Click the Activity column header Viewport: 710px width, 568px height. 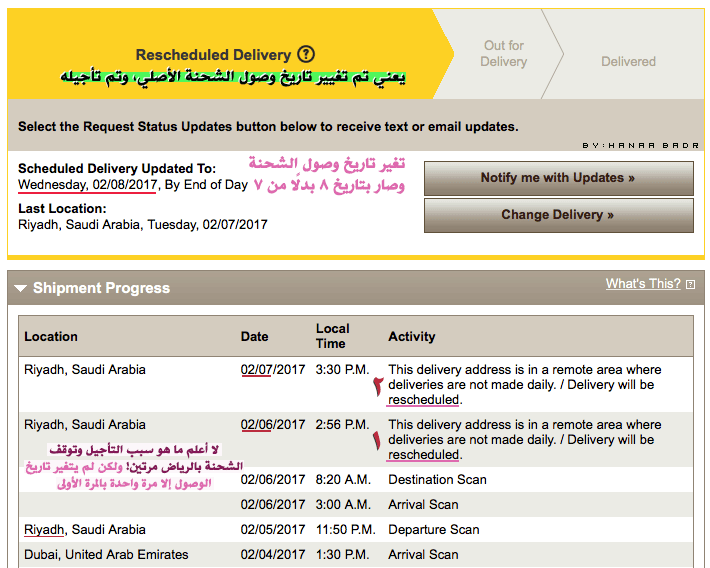pyautogui.click(x=412, y=337)
